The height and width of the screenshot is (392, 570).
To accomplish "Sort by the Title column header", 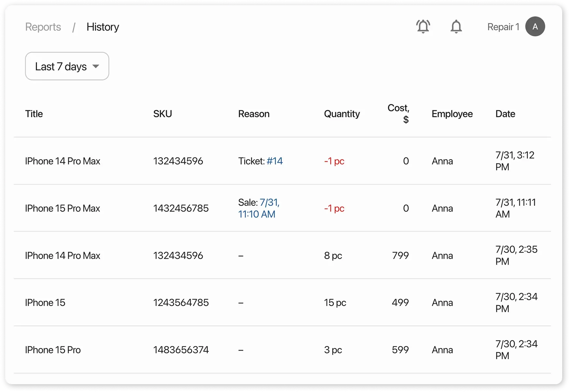I will point(34,114).
